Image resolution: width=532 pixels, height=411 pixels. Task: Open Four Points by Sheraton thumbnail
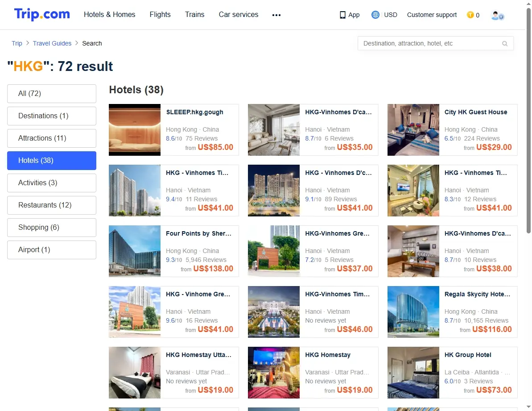pyautogui.click(x=135, y=251)
